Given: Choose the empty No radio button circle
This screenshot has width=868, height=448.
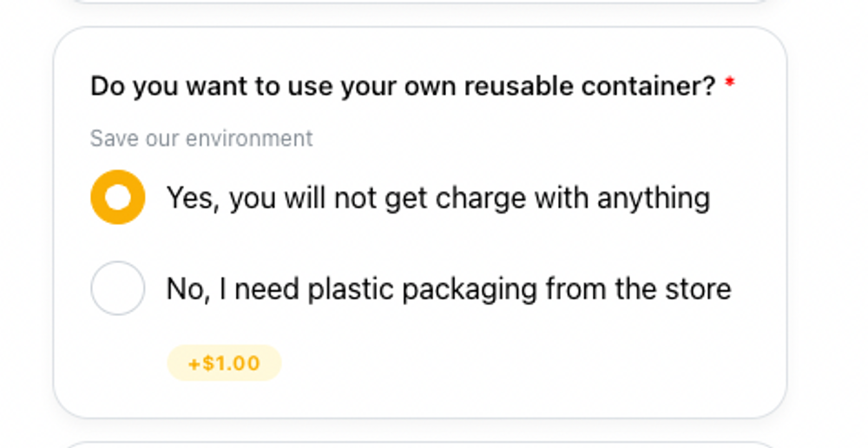Looking at the screenshot, I should (x=117, y=288).
